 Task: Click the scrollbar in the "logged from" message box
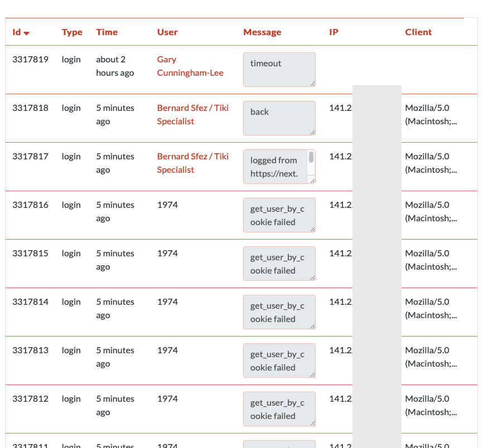(x=311, y=157)
